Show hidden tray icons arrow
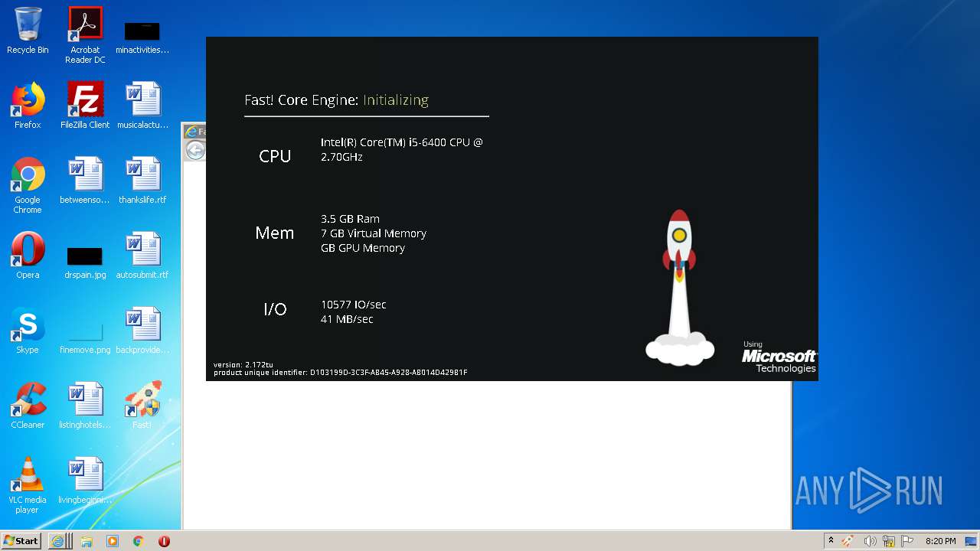Viewport: 980px width, 551px height. 831,541
